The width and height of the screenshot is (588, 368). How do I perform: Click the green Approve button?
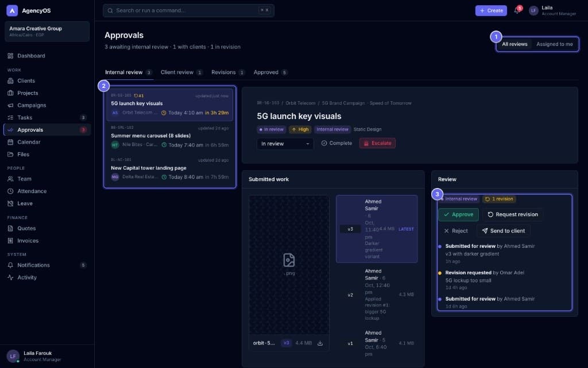coord(458,214)
